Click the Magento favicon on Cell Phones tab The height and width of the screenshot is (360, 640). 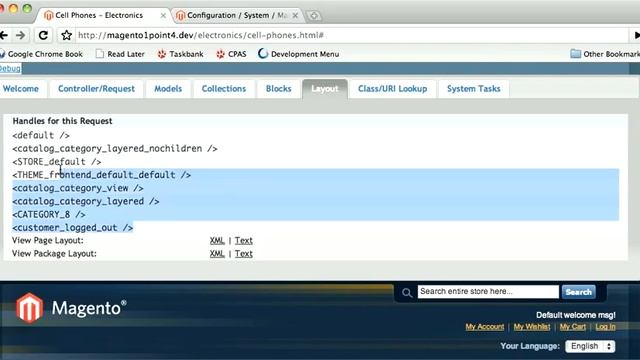coord(49,16)
